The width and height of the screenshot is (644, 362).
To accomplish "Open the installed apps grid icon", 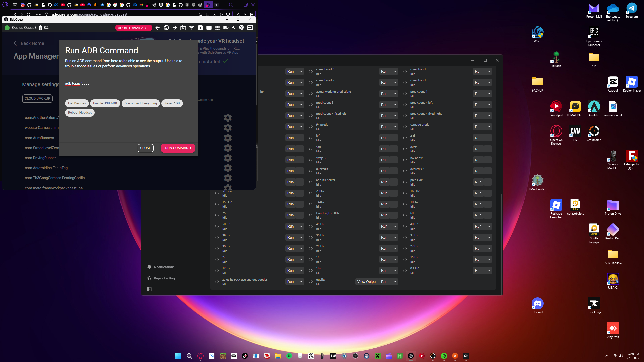I will [x=217, y=28].
